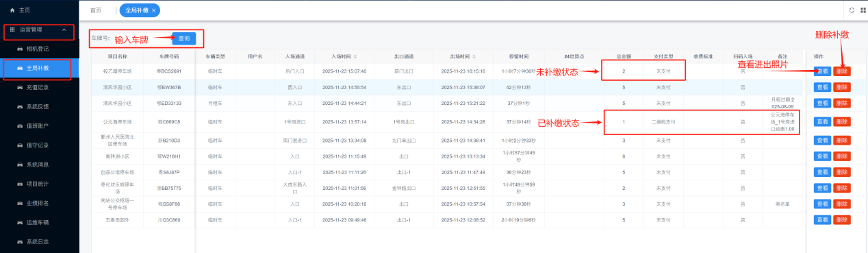
Task: Click 查看 for plate 粤S8J87P
Action: click(x=821, y=171)
